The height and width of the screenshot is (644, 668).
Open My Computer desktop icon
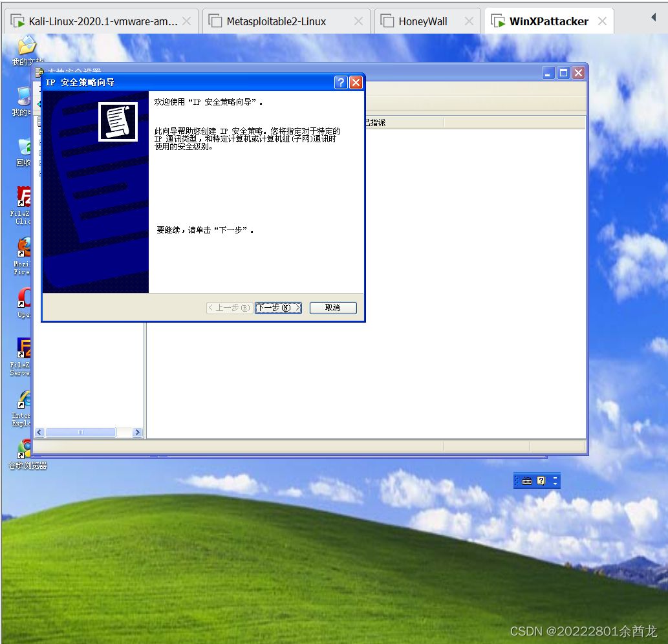click(x=22, y=102)
